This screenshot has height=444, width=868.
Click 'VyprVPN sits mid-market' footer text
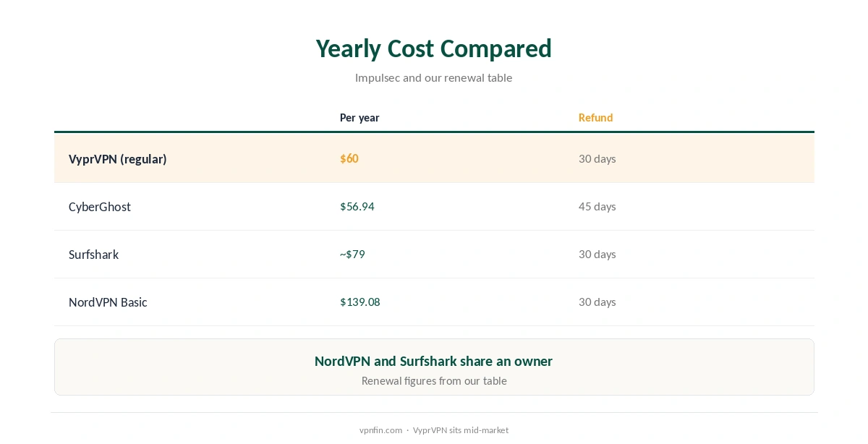pyautogui.click(x=461, y=430)
